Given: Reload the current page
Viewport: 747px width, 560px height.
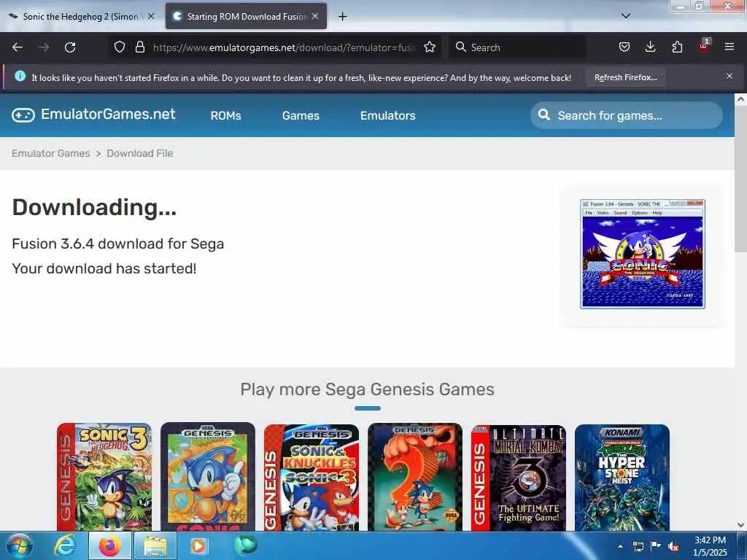Looking at the screenshot, I should pos(70,47).
